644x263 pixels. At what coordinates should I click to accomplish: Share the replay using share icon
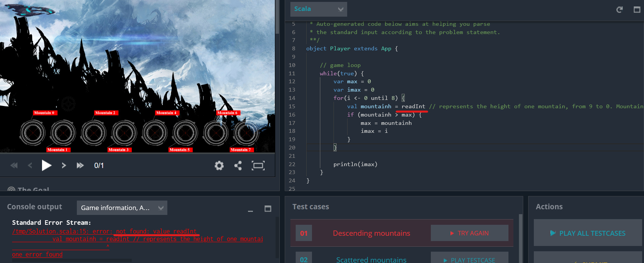coord(238,165)
